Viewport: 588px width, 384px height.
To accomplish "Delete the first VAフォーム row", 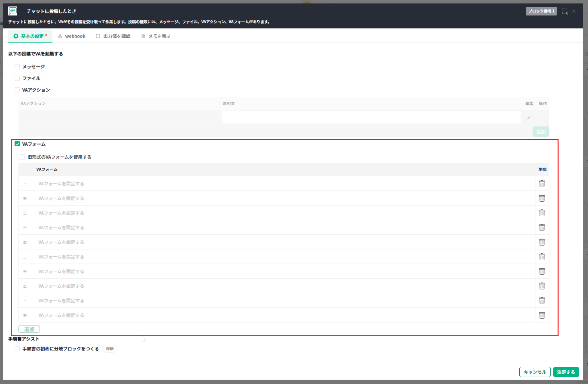I will pyautogui.click(x=542, y=184).
